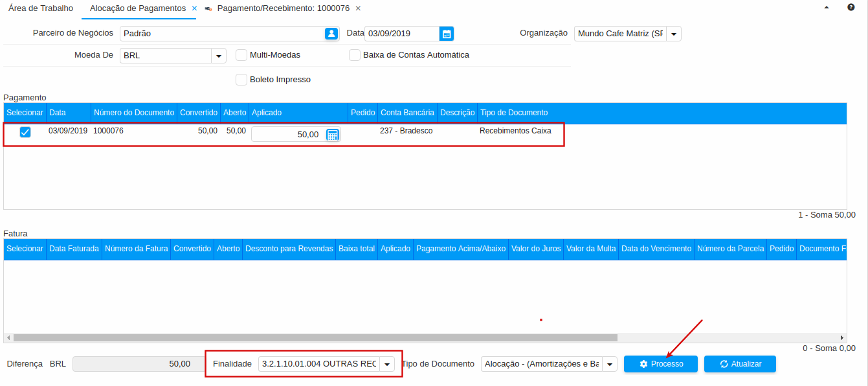Click the Atualizar button
The height and width of the screenshot is (386, 868).
click(x=740, y=364)
